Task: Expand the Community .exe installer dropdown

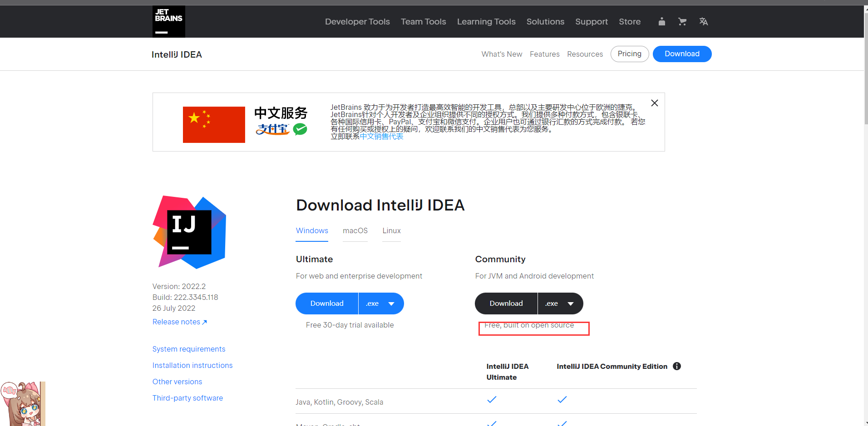Action: tap(561, 304)
